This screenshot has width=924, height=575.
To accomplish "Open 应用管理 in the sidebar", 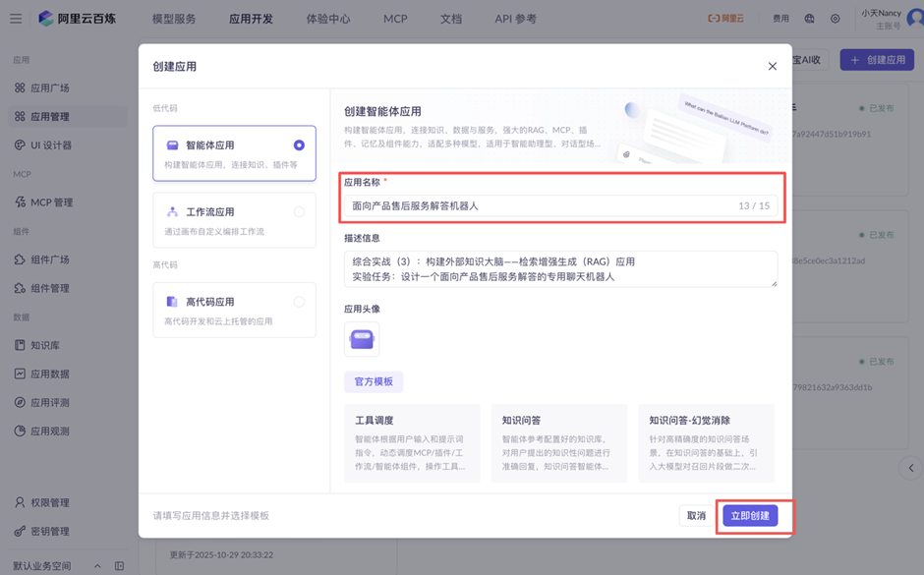I will (67, 117).
